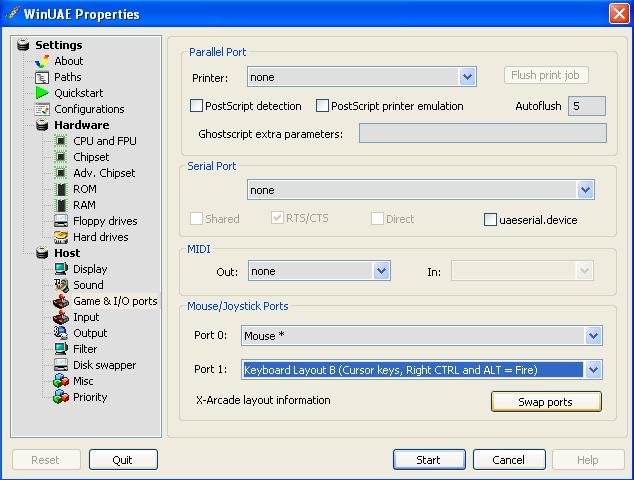The width and height of the screenshot is (634, 480).
Task: Open the Sound settings icon
Action: 61,285
